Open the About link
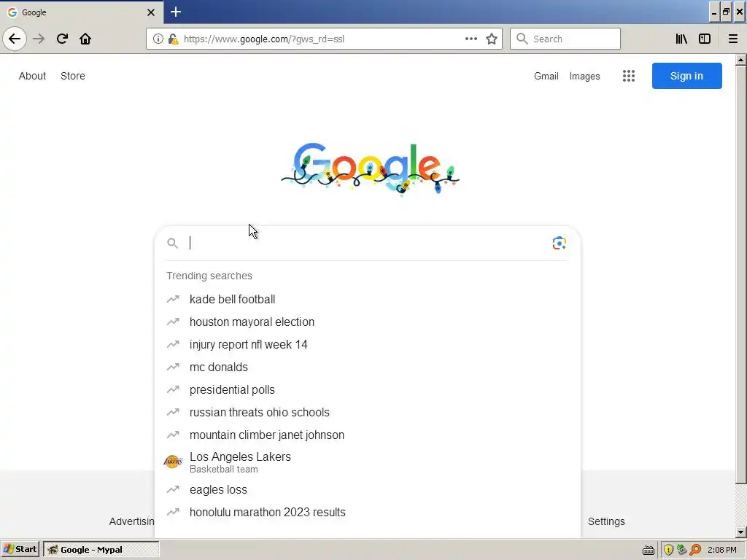The height and width of the screenshot is (560, 747). click(32, 76)
